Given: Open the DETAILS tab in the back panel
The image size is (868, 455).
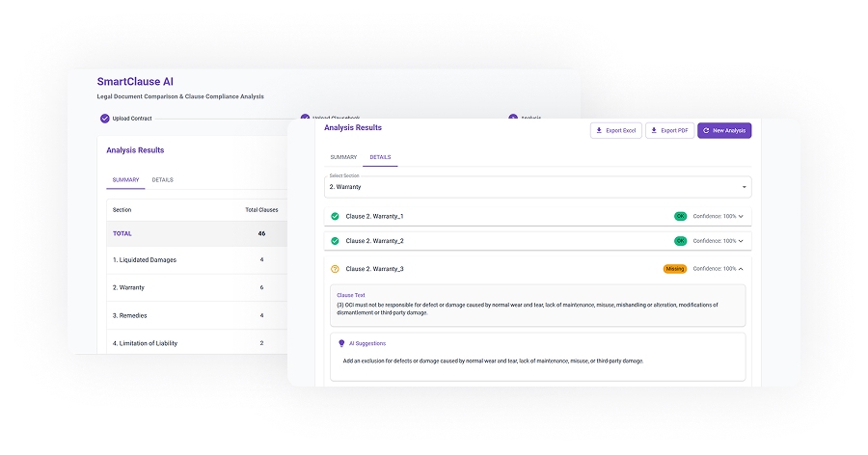Looking at the screenshot, I should [162, 180].
